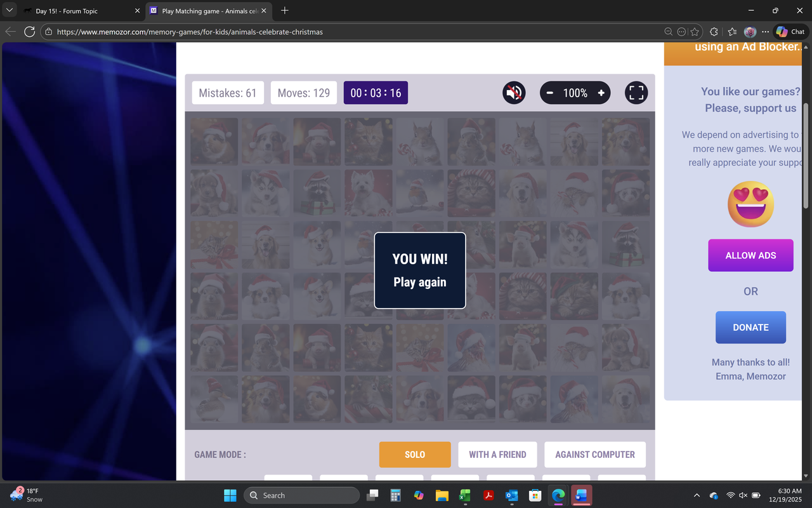Go back to the previous page
This screenshot has height=508, width=812.
[x=10, y=32]
